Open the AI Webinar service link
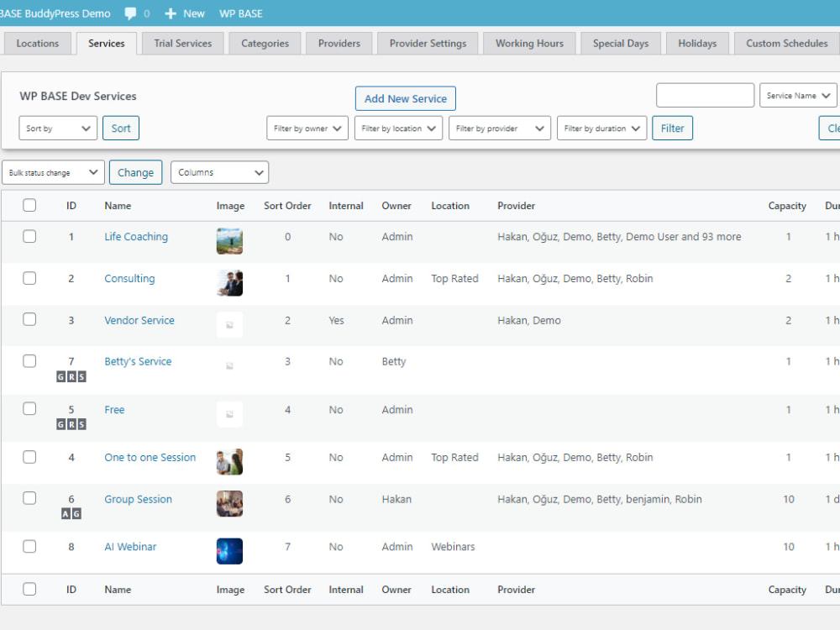 tap(130, 547)
